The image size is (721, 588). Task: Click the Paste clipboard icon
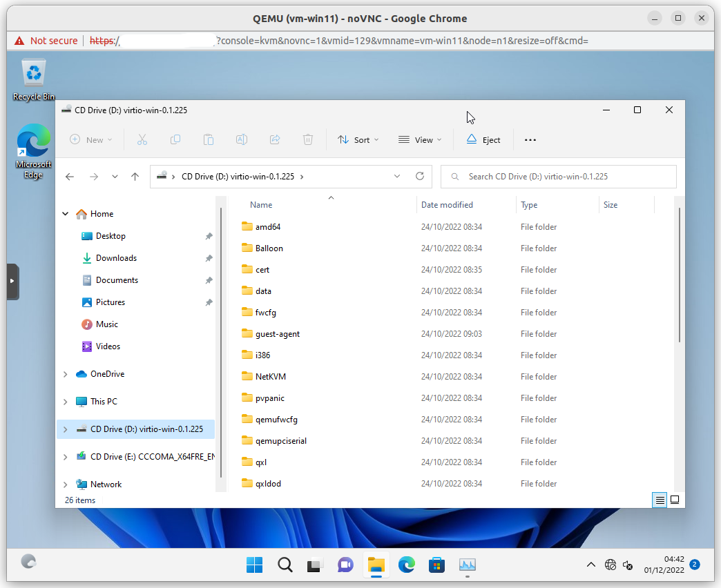209,139
